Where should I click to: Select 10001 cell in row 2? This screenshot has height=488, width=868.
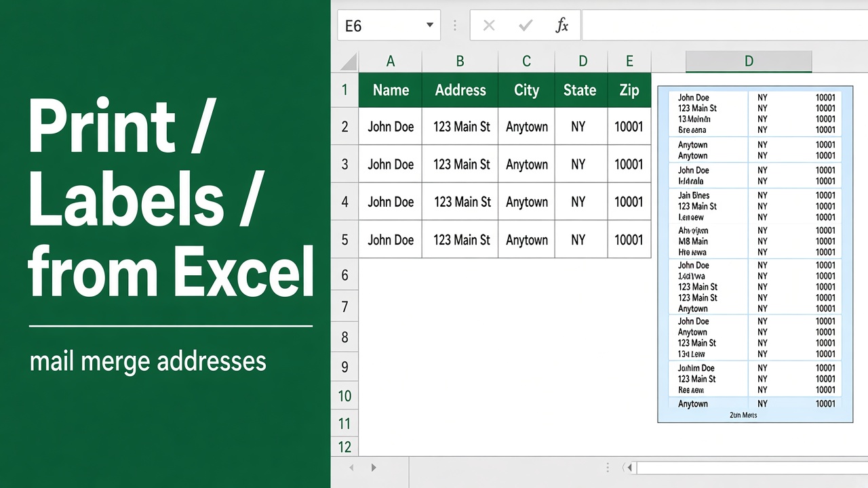629,126
